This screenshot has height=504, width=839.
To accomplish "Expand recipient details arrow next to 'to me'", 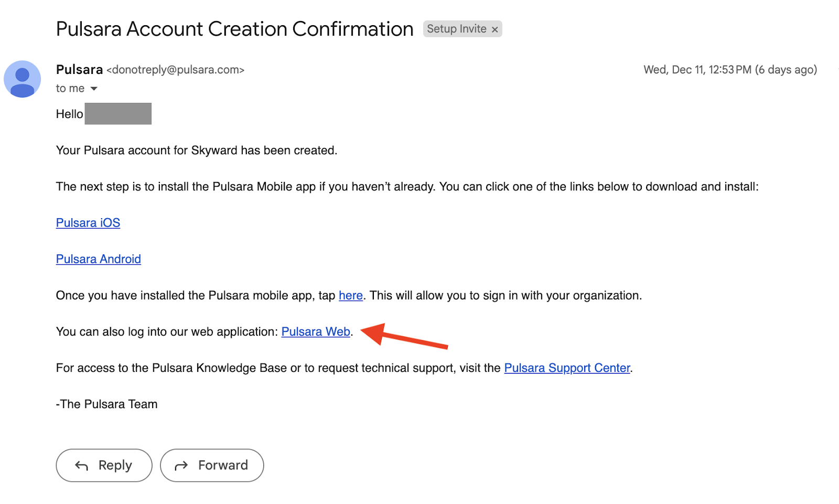I will [94, 89].
